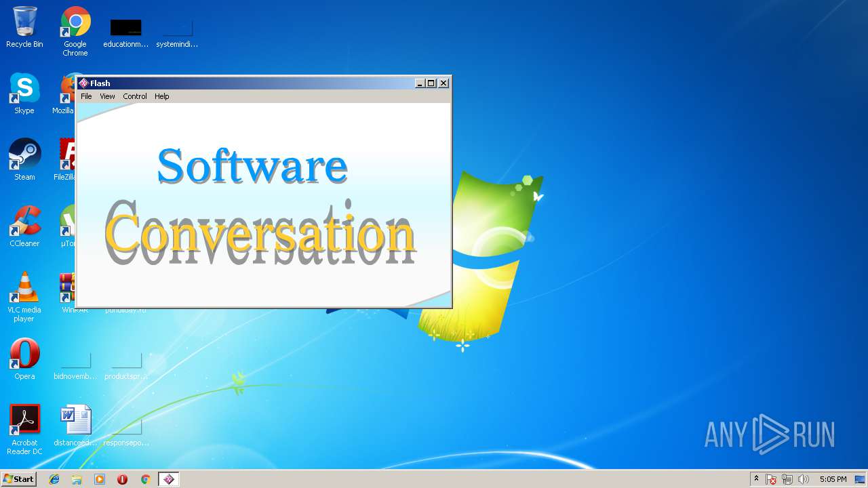The height and width of the screenshot is (488, 868).
Task: Select the distanceed Word document icon
Action: coord(75,426)
